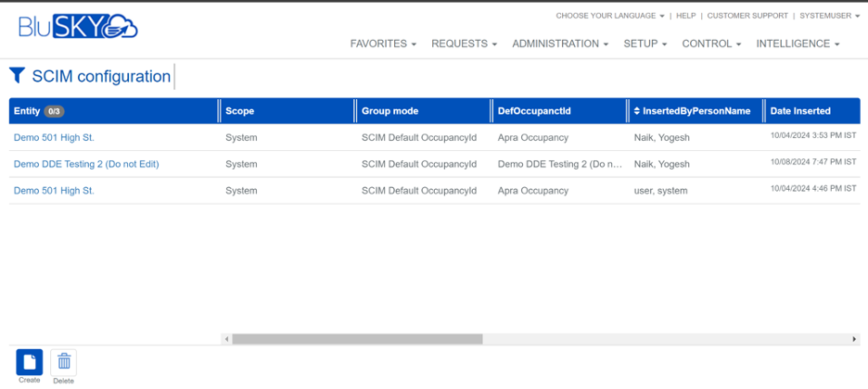
Task: Open Demo DDE Testing 2 entity link
Action: (86, 164)
